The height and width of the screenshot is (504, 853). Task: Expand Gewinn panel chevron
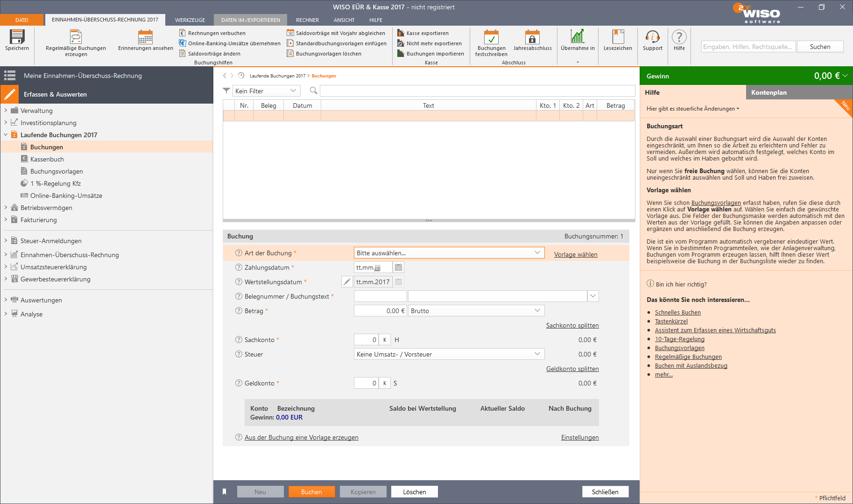coord(845,76)
